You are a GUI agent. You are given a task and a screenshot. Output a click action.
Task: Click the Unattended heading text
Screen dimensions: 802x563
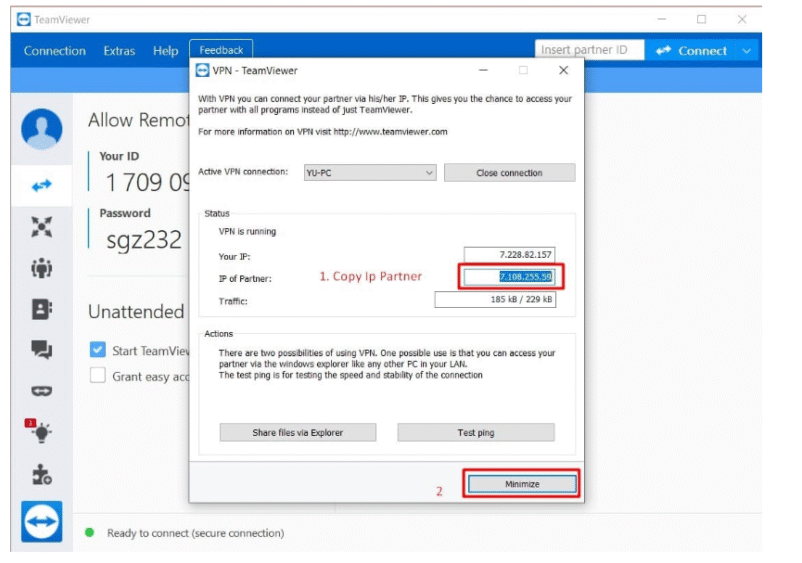(x=136, y=311)
